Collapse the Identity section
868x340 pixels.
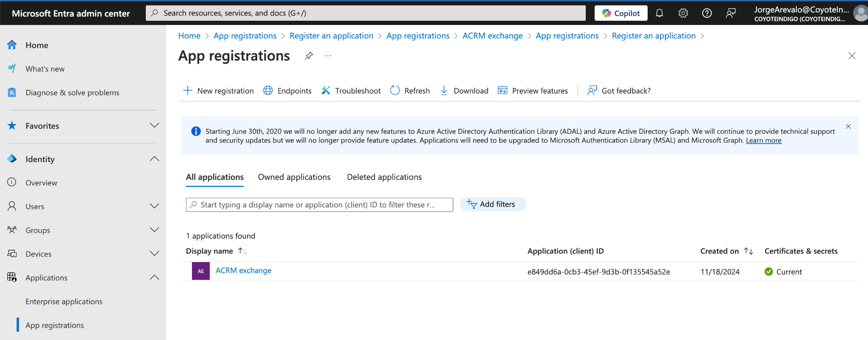click(154, 159)
